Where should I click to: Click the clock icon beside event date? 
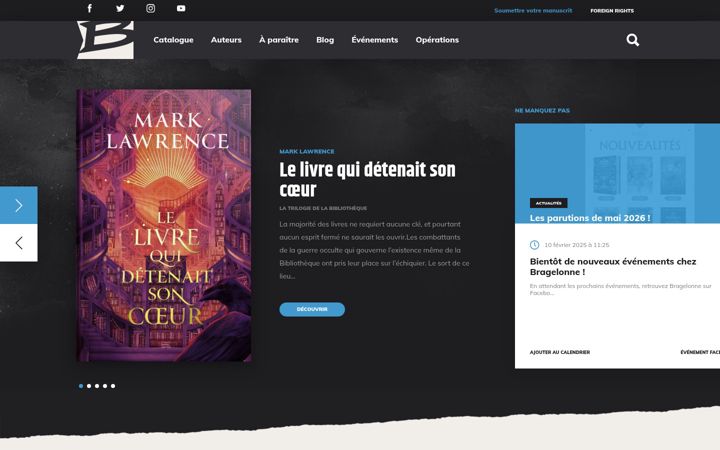(534, 245)
